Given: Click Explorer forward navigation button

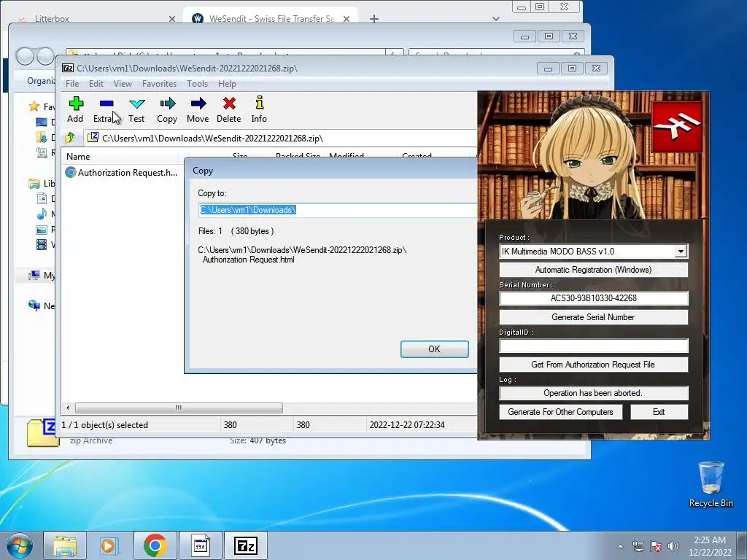Looking at the screenshot, I should (x=45, y=57).
